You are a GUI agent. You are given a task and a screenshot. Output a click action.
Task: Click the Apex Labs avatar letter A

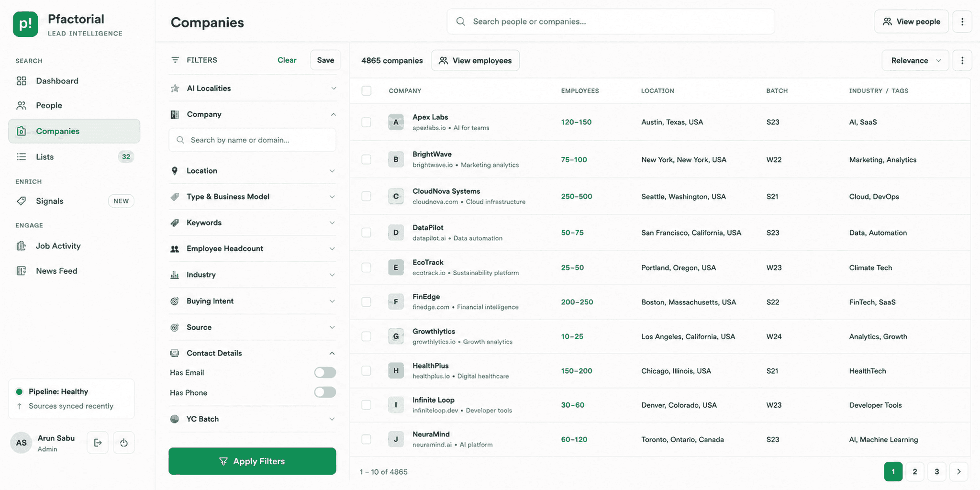point(396,122)
